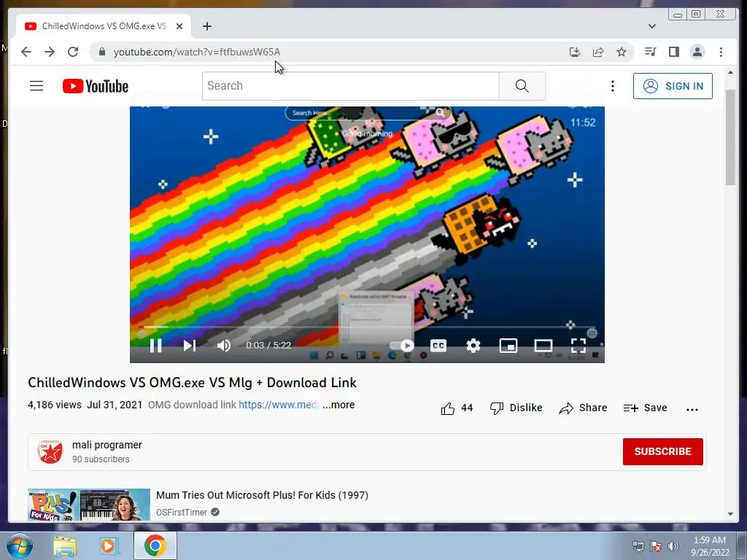Pause the video
The image size is (747, 560).
coord(156,345)
